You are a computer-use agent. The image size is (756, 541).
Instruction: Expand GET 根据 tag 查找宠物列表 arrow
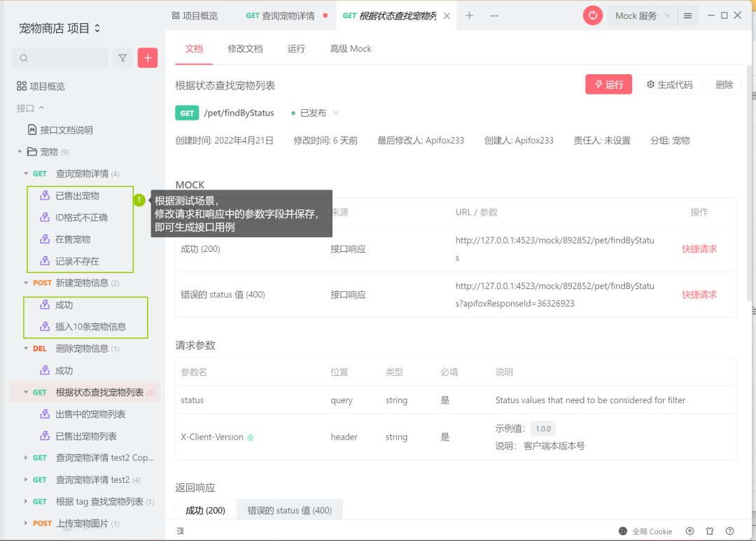(26, 502)
